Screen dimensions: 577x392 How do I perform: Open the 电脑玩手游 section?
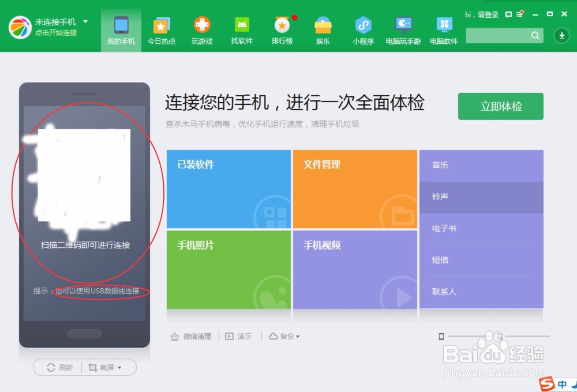[403, 31]
